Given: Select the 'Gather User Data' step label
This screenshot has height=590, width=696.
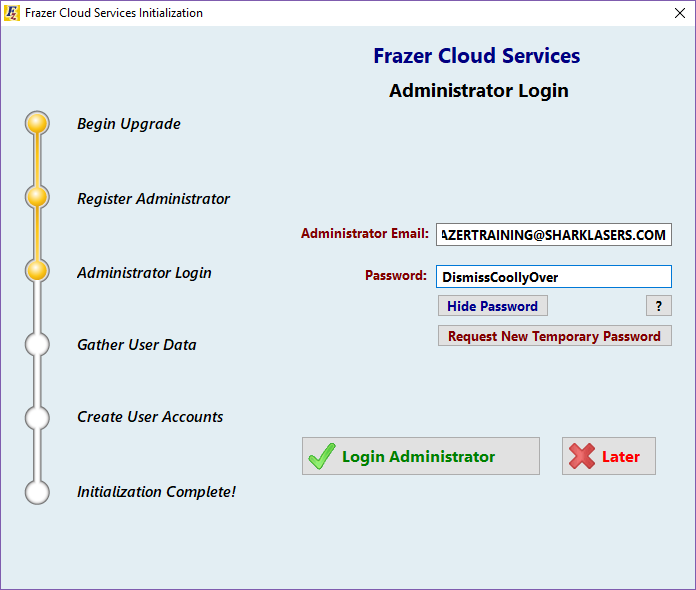Looking at the screenshot, I should pos(137,345).
